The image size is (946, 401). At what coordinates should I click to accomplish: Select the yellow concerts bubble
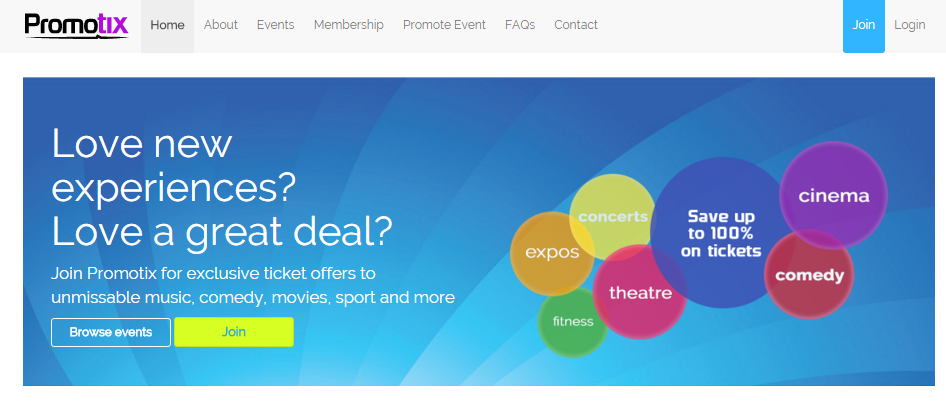click(613, 217)
